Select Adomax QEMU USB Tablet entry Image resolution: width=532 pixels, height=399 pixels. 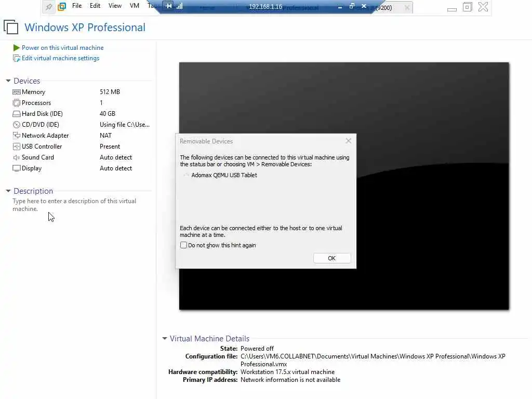click(224, 175)
